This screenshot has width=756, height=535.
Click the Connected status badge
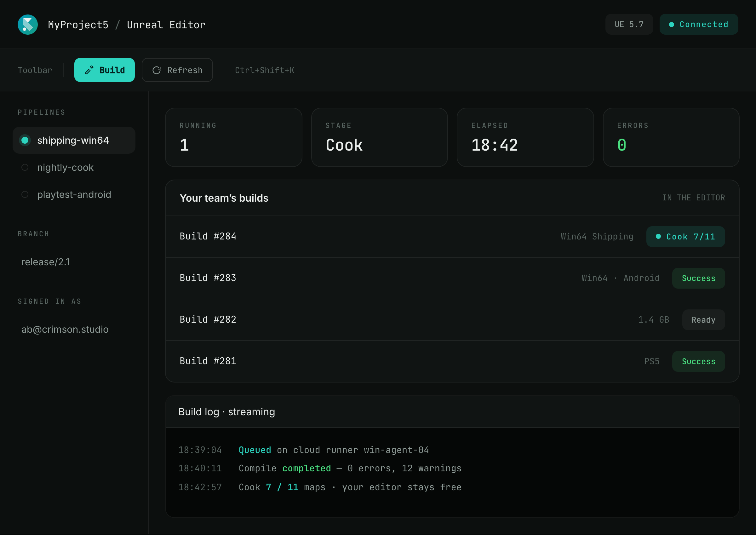(x=699, y=24)
